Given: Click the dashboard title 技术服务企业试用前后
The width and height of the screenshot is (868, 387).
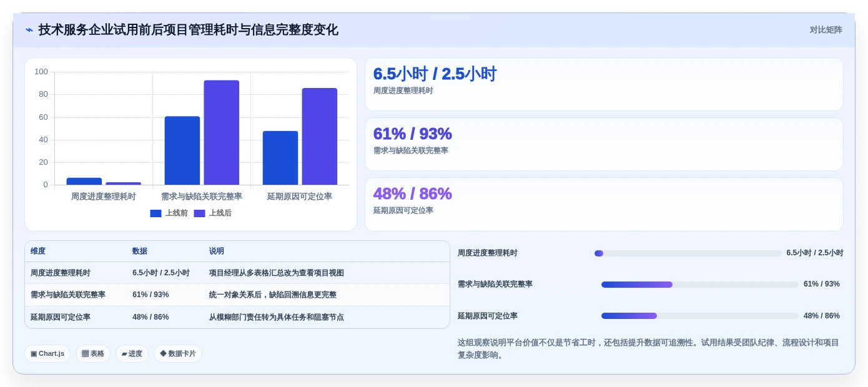Looking at the screenshot, I should 189,30.
